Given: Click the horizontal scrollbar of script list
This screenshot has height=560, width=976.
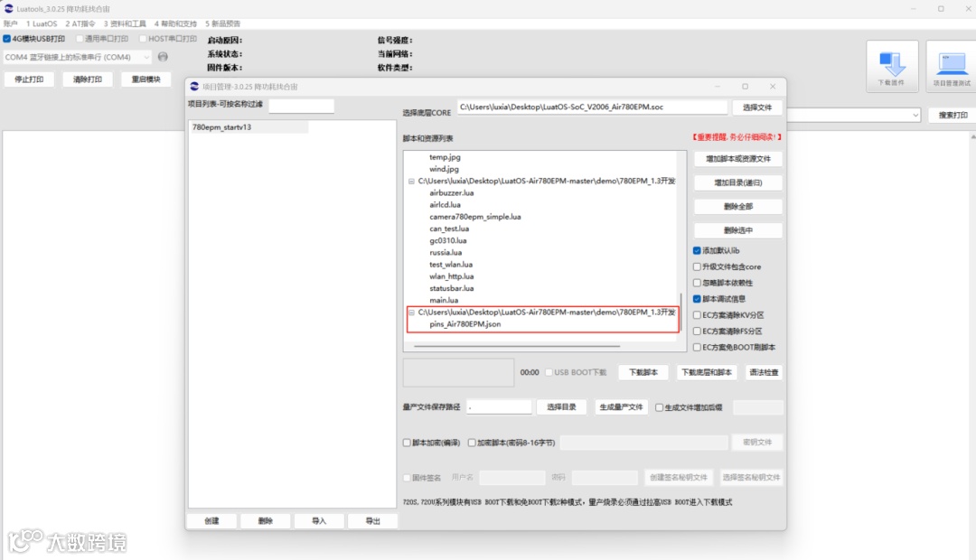Looking at the screenshot, I should click(517, 346).
